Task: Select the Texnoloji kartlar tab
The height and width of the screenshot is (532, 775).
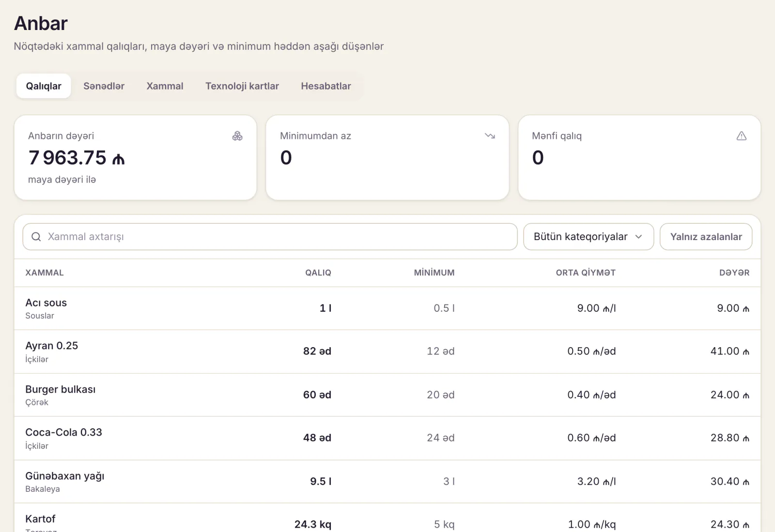Action: click(242, 86)
